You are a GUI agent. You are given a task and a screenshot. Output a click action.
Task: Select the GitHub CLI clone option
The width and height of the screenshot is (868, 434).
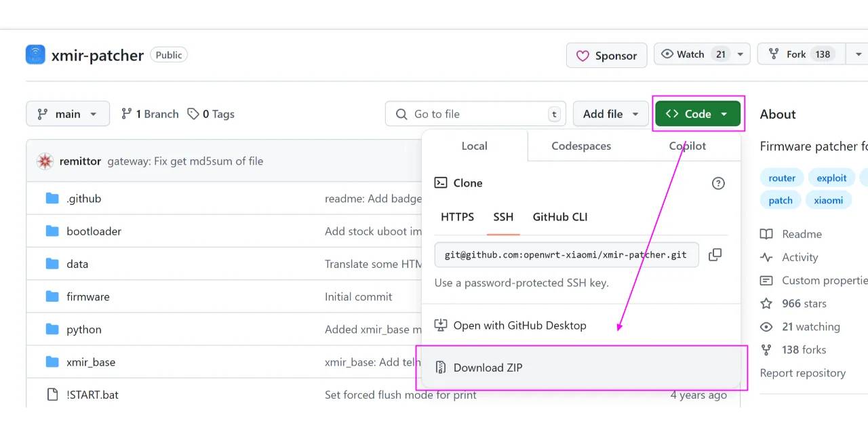tap(560, 217)
